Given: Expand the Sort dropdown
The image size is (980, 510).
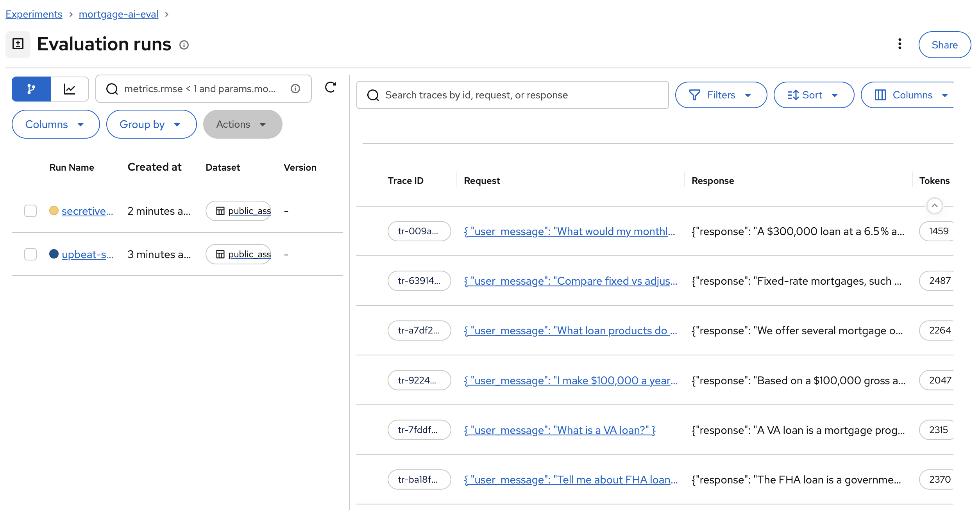Looking at the screenshot, I should [813, 95].
